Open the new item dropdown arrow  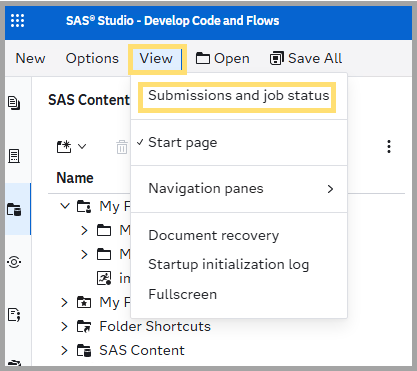[x=82, y=146]
